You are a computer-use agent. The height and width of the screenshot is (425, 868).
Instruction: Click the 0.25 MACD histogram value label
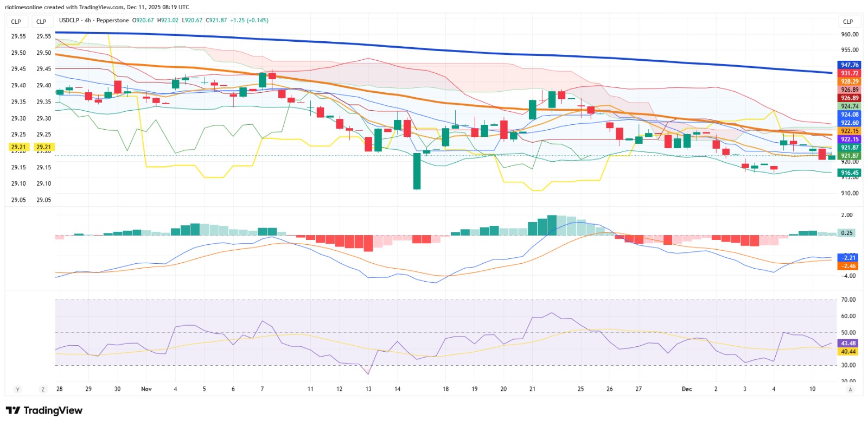(x=847, y=233)
